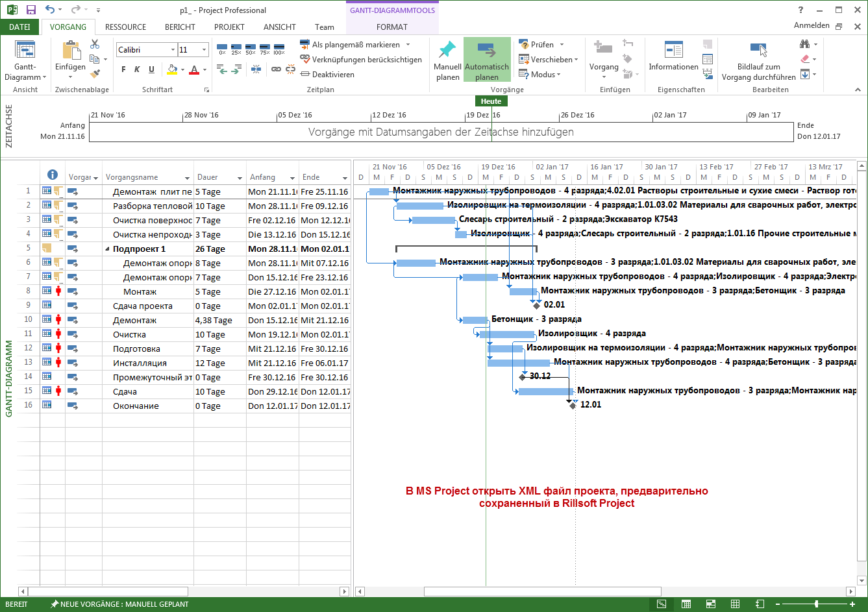868x612 pixels.
Task: Collapse Подпроект 1 summary task
Action: point(107,249)
